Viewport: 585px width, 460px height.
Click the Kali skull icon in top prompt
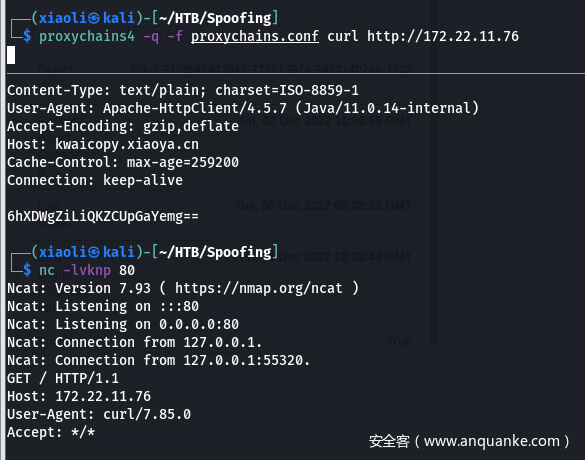(x=94, y=18)
